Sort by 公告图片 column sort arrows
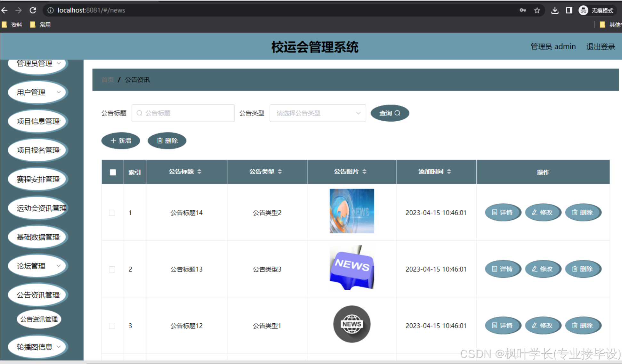 point(364,172)
